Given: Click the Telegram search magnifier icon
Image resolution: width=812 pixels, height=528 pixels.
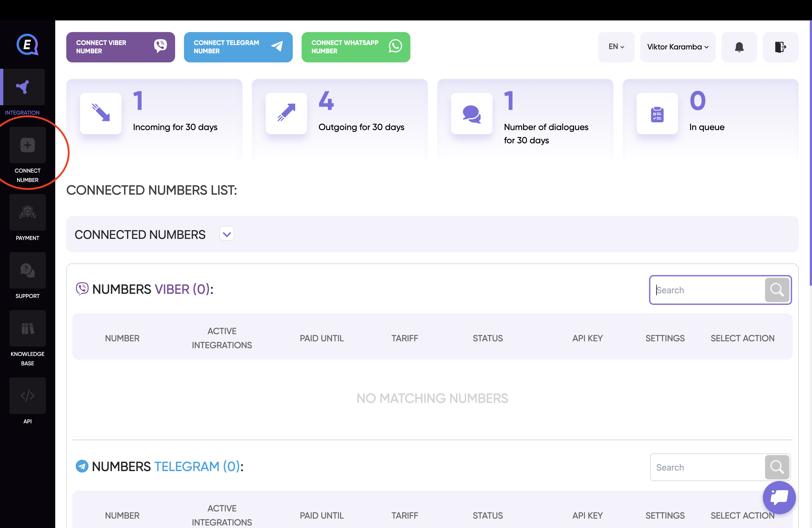Looking at the screenshot, I should tap(777, 467).
